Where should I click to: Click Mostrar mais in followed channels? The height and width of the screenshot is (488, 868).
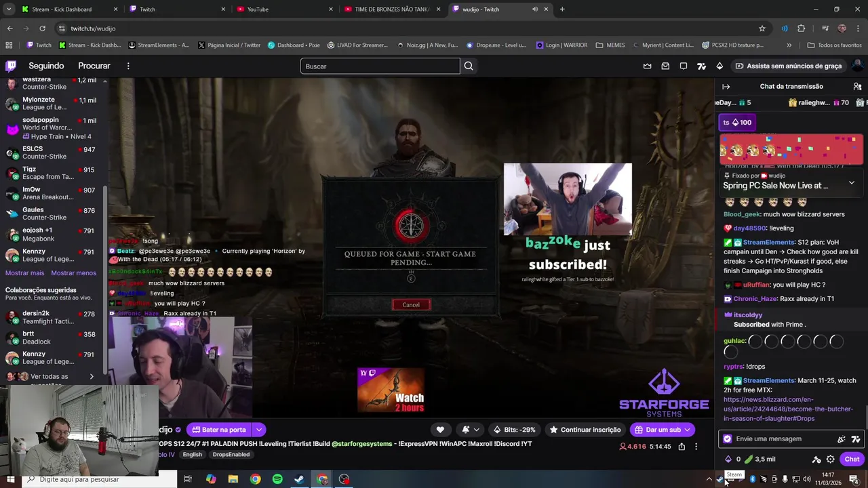click(24, 273)
